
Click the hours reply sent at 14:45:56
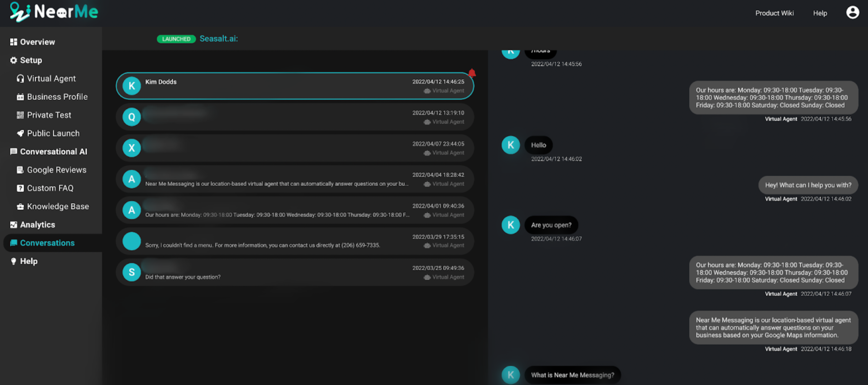pyautogui.click(x=774, y=98)
